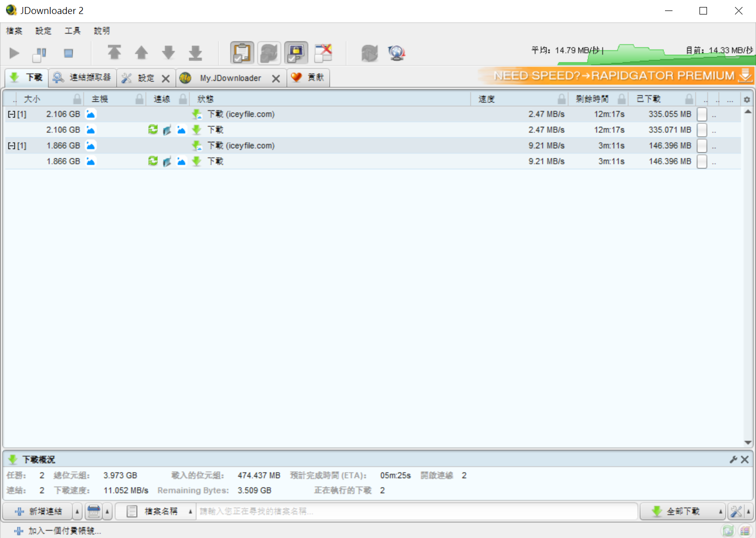
Task: Click the Rapidgator Premium banner
Action: (x=615, y=75)
